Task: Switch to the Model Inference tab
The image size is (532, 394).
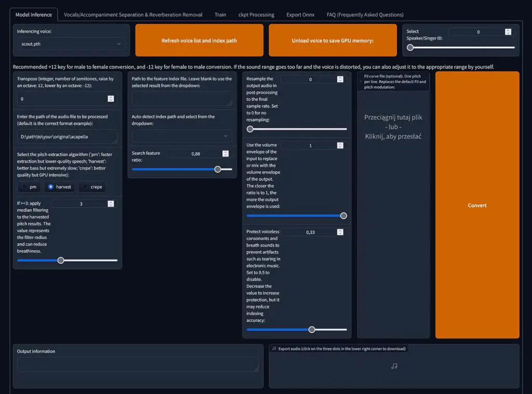Action: point(34,15)
